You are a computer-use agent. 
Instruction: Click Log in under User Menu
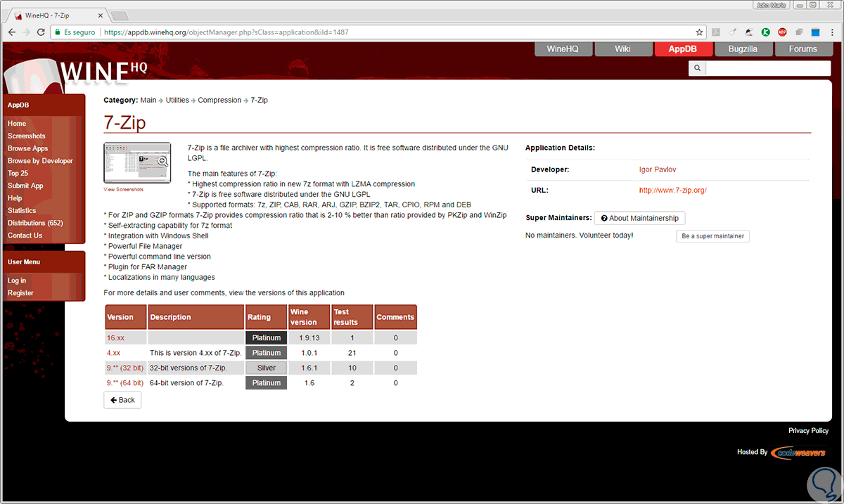point(17,280)
